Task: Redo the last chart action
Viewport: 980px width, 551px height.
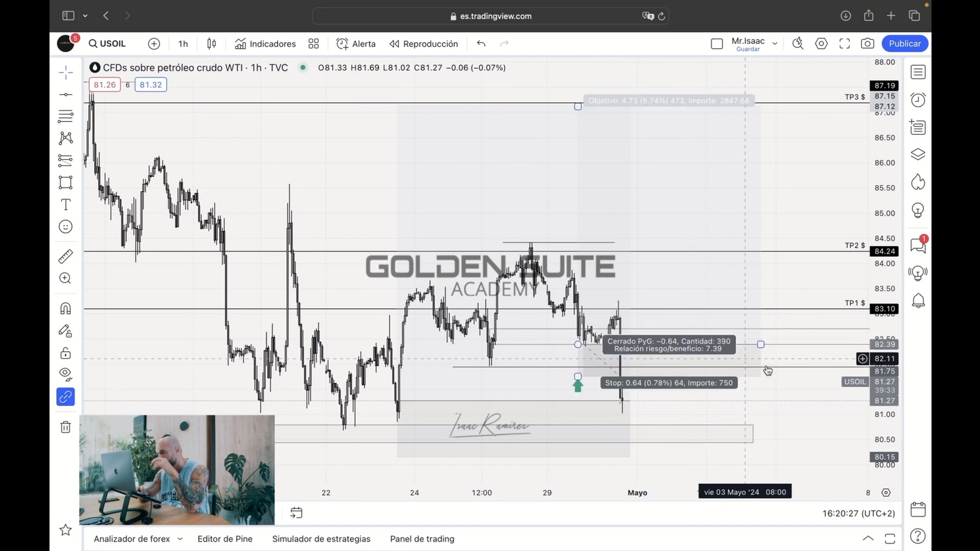Action: (504, 43)
